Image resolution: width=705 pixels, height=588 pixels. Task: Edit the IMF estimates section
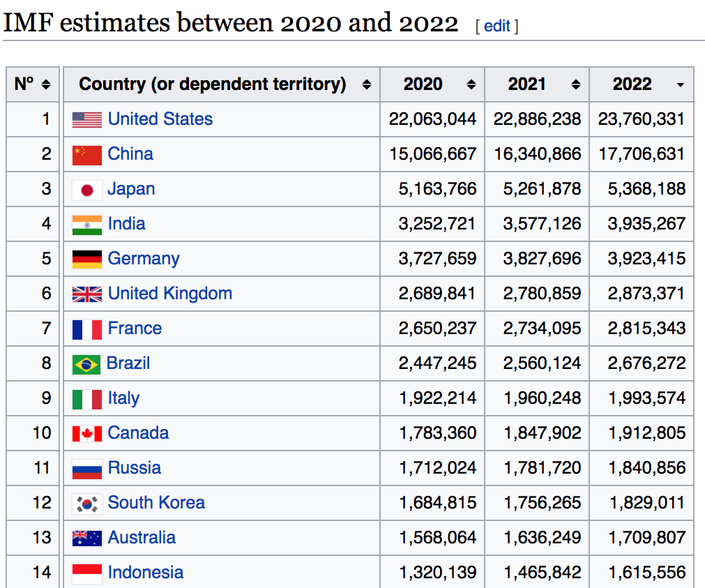pyautogui.click(x=496, y=27)
